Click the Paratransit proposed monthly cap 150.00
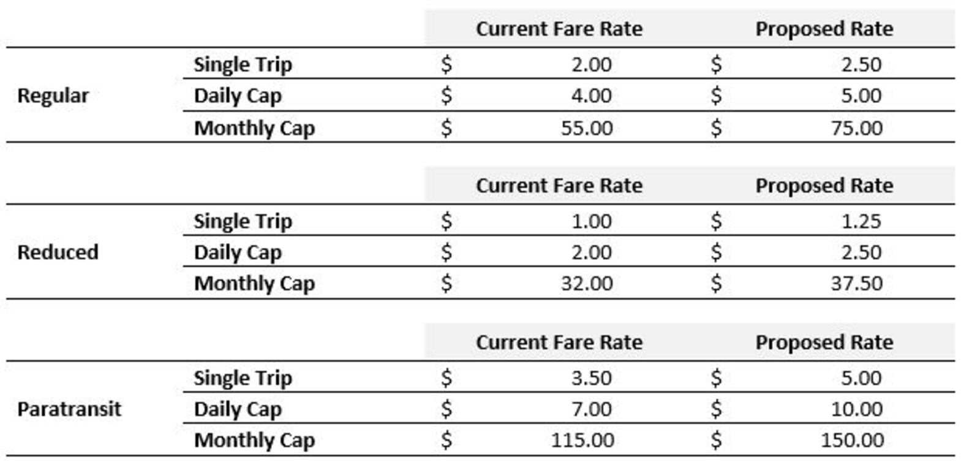Image resolution: width=980 pixels, height=475 pixels. [x=852, y=440]
